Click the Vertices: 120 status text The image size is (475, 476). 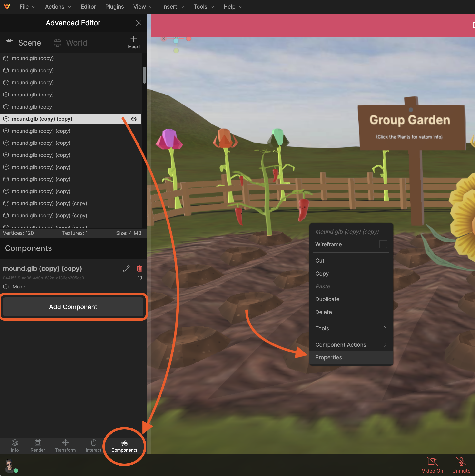tap(19, 233)
